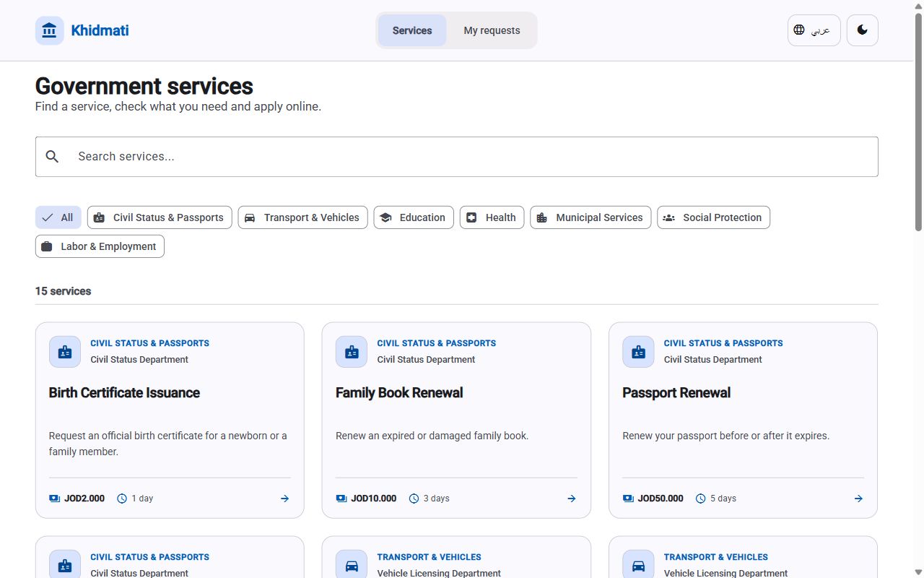Open the Birth Certificate Issuance title
Viewport: 924px width, 578px height.
pyautogui.click(x=124, y=393)
